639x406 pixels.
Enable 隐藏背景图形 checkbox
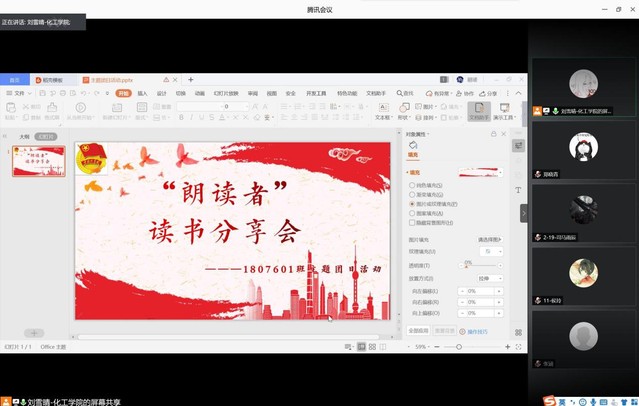click(x=411, y=221)
